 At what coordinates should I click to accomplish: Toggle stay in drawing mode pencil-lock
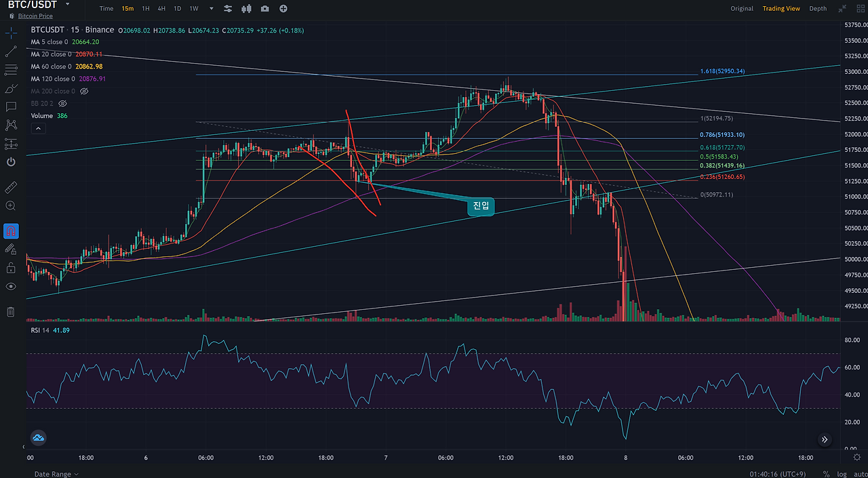pyautogui.click(x=11, y=250)
